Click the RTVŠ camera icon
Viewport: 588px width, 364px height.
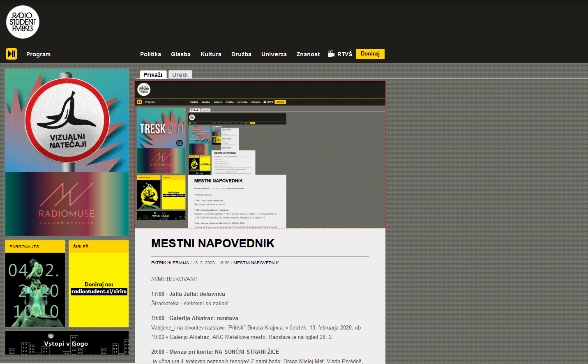point(331,54)
